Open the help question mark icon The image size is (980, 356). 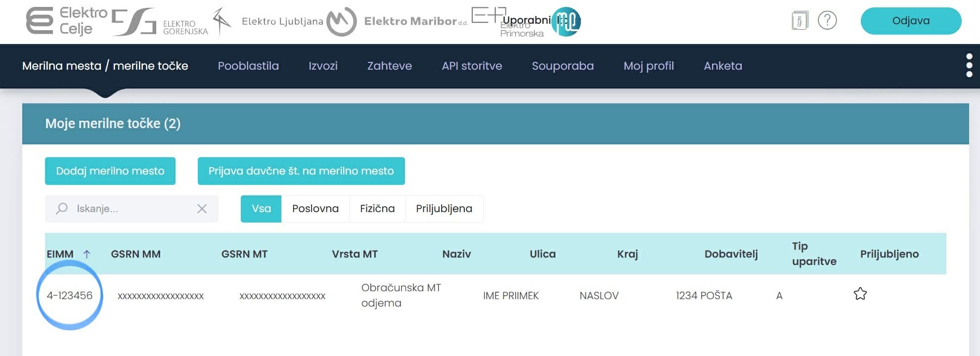tap(827, 21)
